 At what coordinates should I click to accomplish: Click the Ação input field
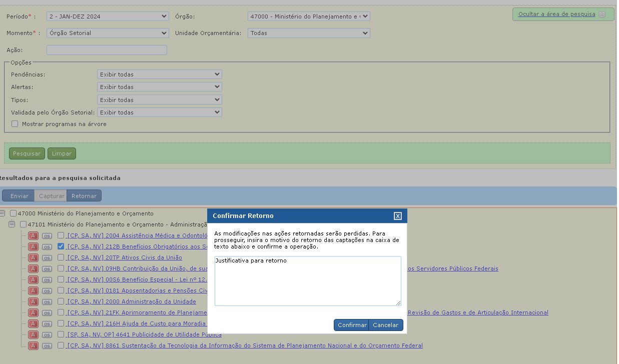tap(107, 50)
